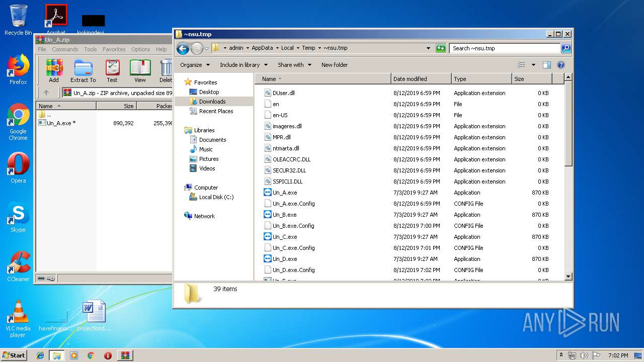Open WinRAR File menu
644x362 pixels.
(42, 49)
